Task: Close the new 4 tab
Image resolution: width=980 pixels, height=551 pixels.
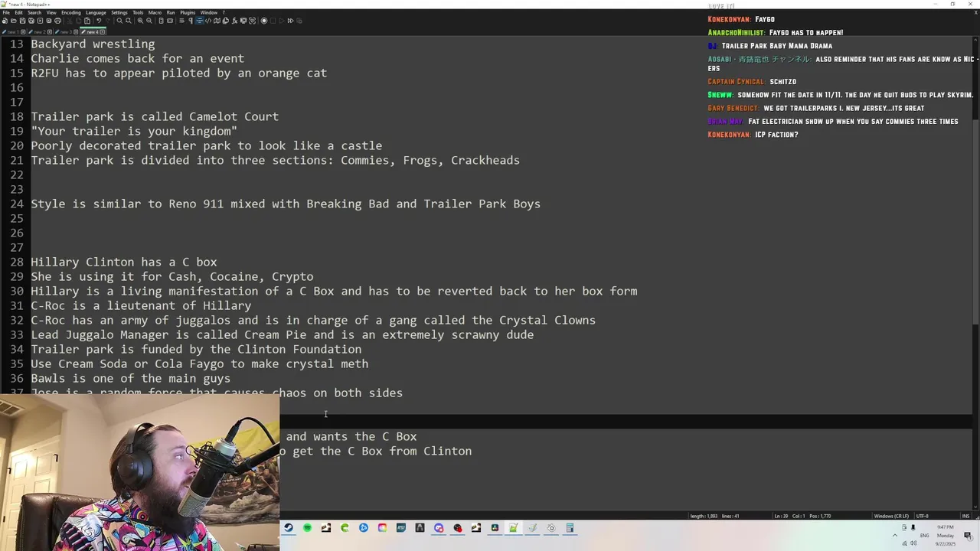Action: 103,32
